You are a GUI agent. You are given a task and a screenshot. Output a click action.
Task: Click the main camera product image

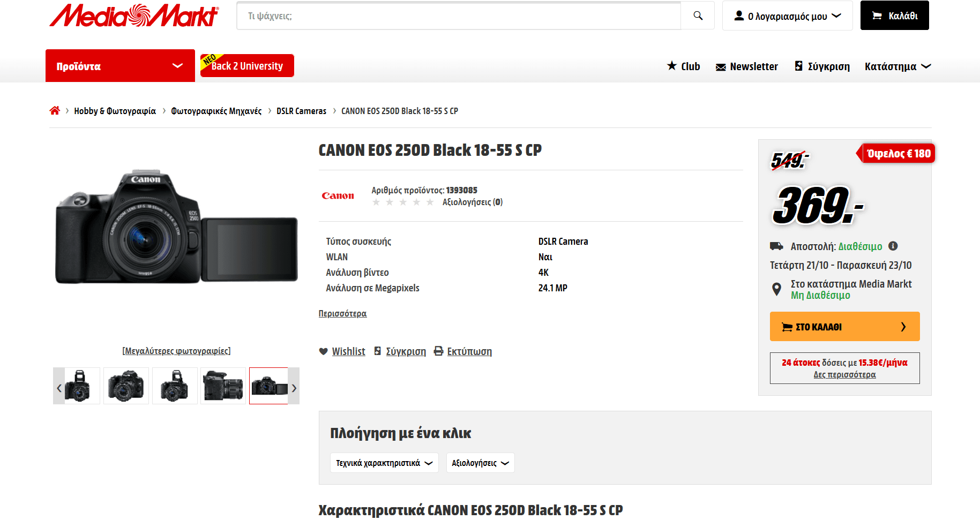pyautogui.click(x=176, y=227)
